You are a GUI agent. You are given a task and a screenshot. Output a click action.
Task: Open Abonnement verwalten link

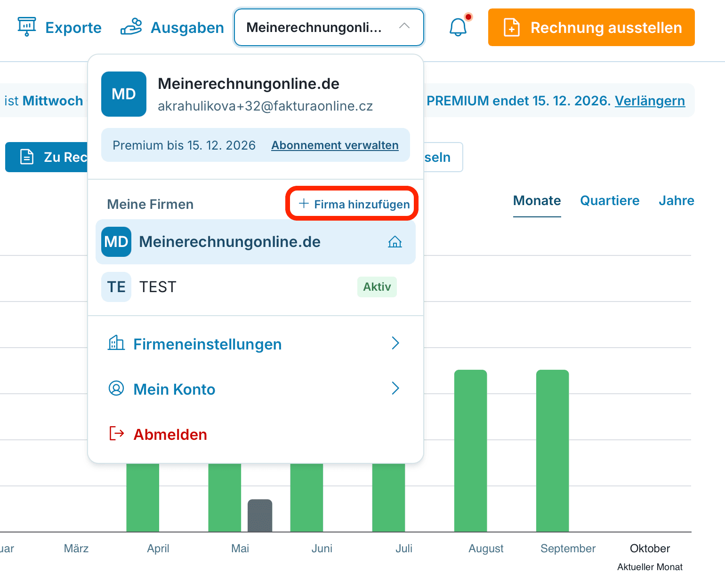pos(335,145)
